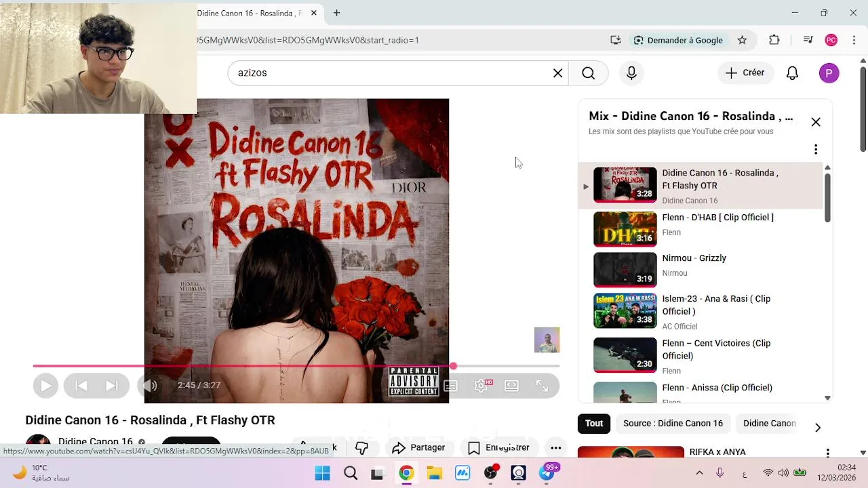The height and width of the screenshot is (488, 868).
Task: Select the partially visible Didine Canon chip
Action: (770, 424)
